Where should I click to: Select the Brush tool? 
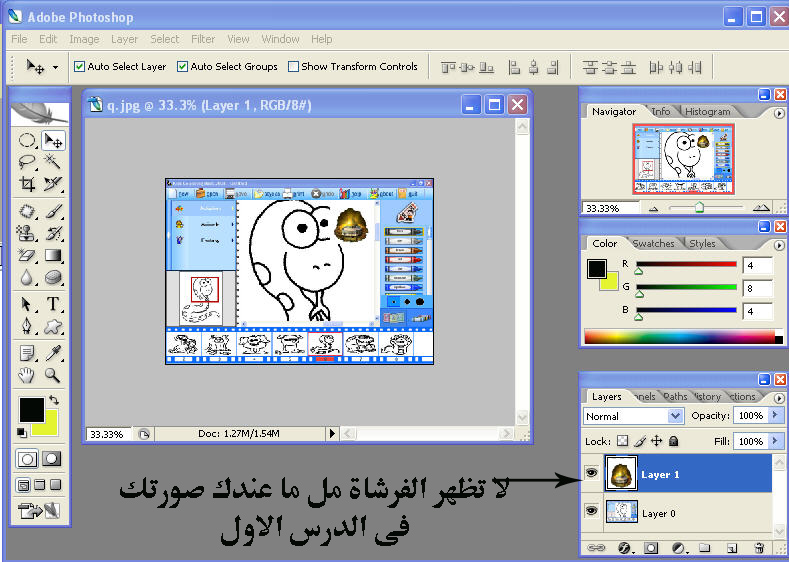pos(52,211)
